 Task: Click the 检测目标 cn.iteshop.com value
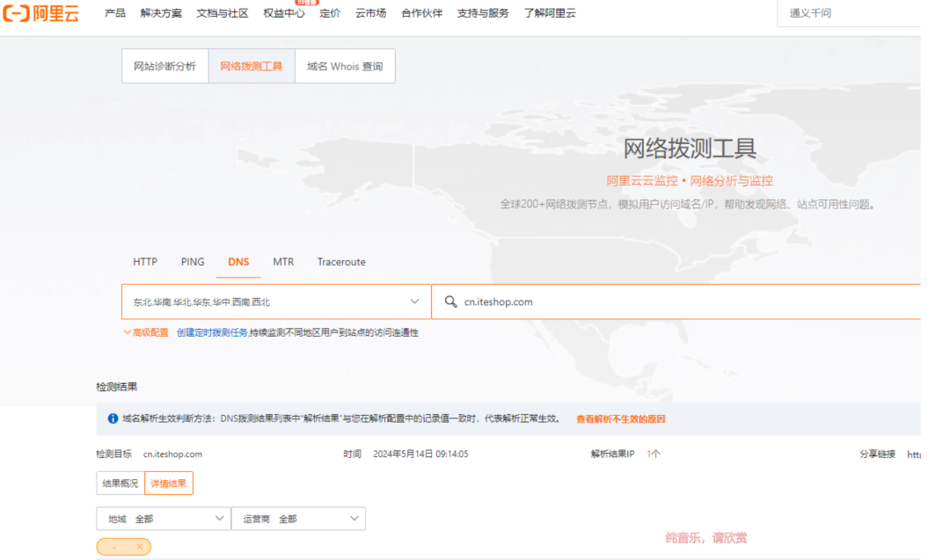click(172, 454)
